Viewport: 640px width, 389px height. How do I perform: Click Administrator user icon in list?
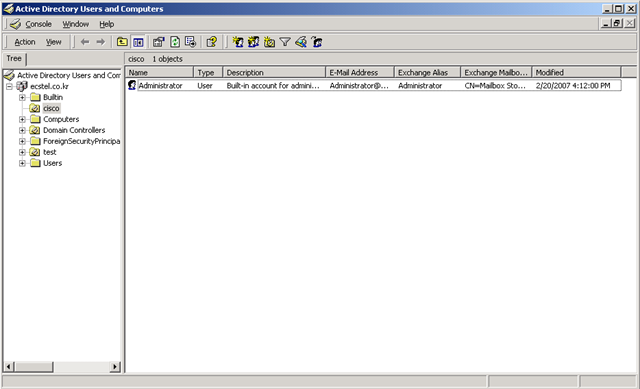pyautogui.click(x=132, y=85)
